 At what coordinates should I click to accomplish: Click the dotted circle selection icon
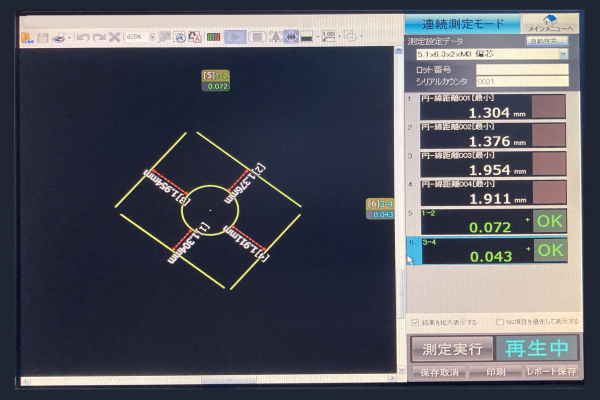(x=350, y=37)
